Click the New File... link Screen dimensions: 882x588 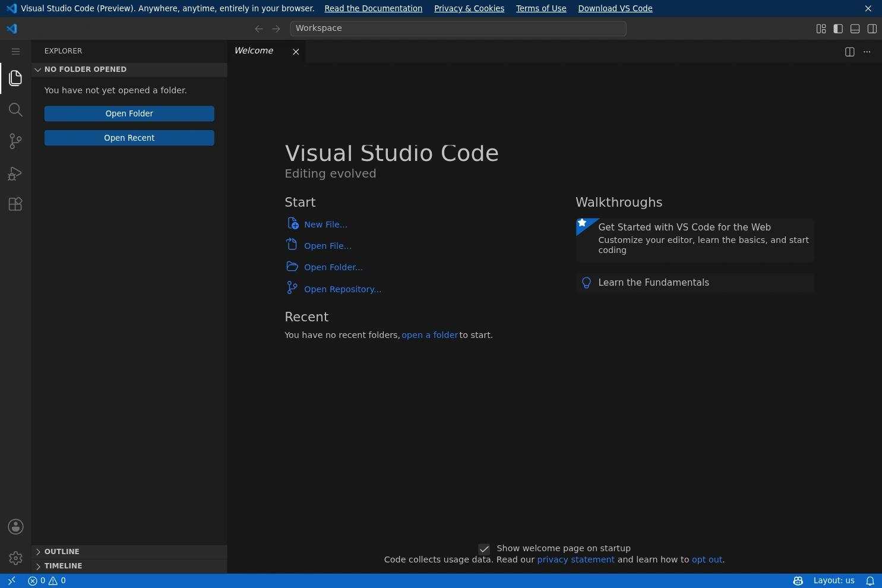click(x=317, y=225)
